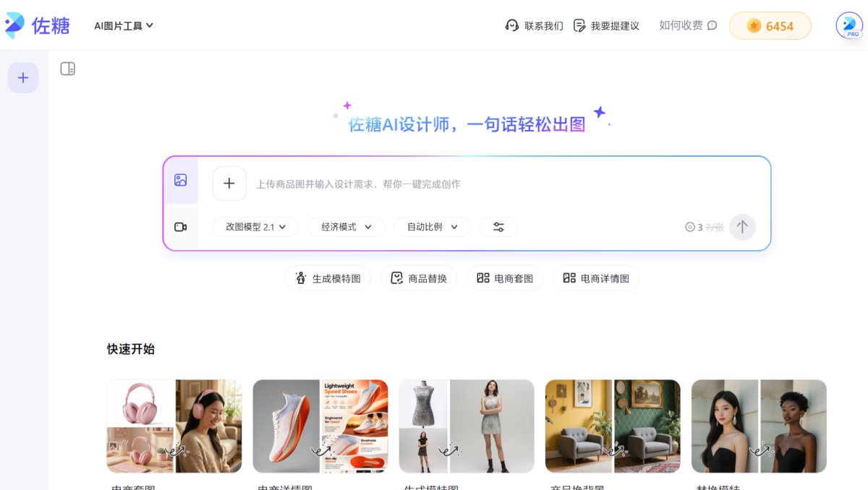Click the upload image plus button
This screenshot has height=490, width=868.
[229, 184]
